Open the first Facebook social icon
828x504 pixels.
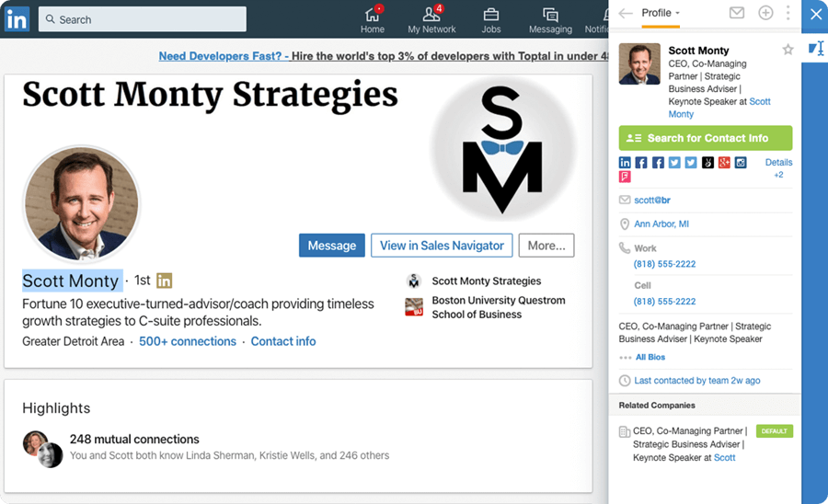(x=641, y=163)
